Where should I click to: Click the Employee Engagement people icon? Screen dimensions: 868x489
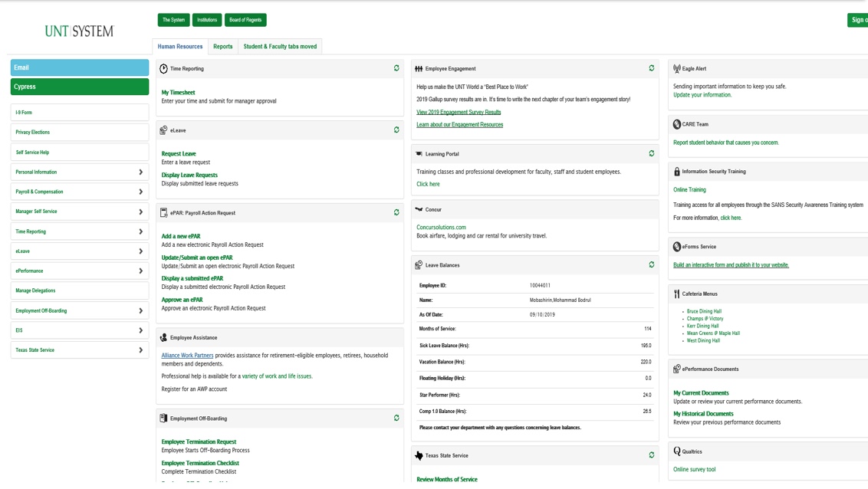419,68
